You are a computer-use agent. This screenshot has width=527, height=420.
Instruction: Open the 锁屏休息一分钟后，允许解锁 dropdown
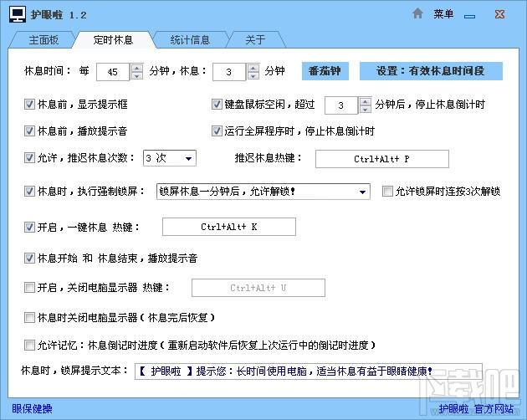[x=263, y=192]
